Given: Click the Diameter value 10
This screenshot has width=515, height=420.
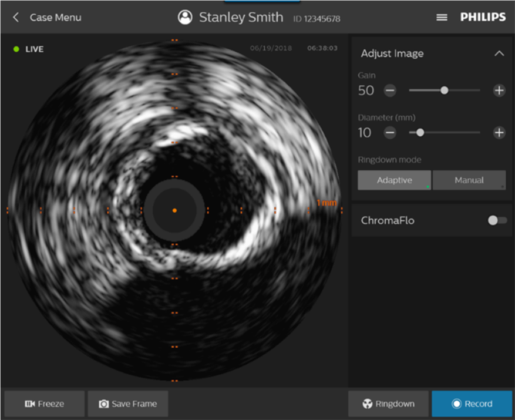Looking at the screenshot, I should 365,133.
